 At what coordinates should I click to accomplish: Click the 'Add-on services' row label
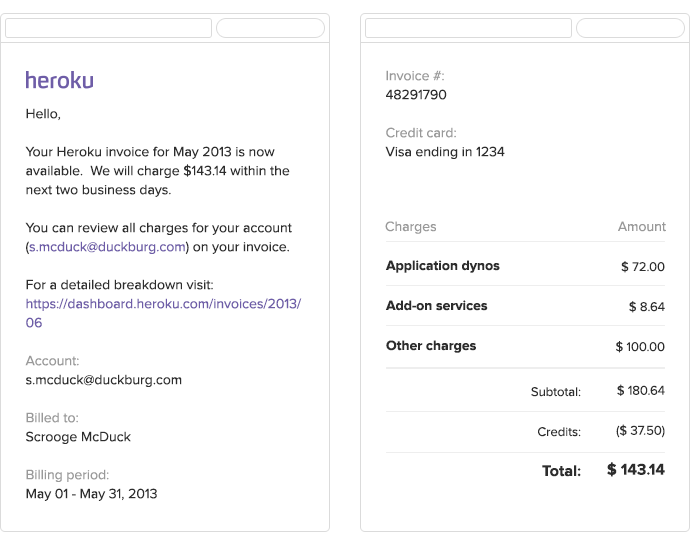(437, 306)
